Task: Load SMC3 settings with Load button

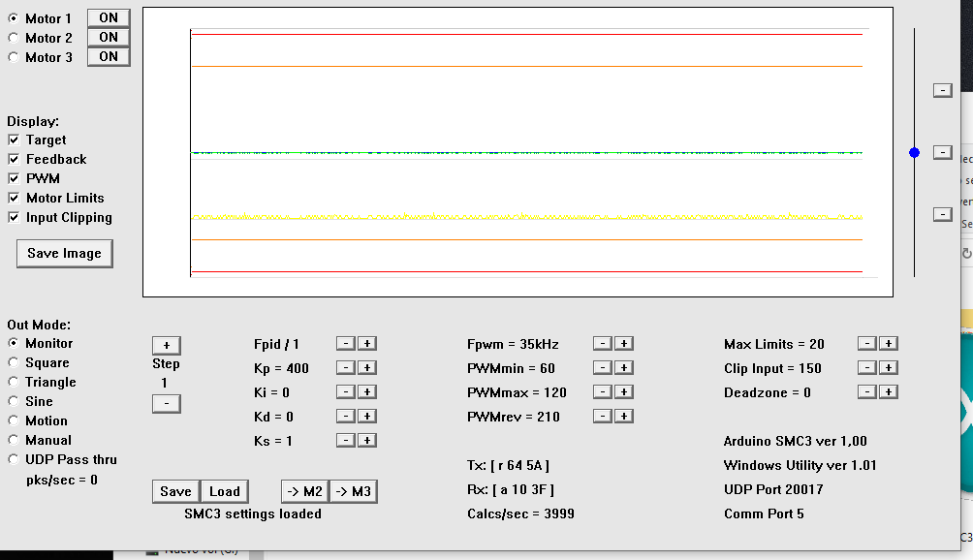Action: tap(225, 491)
